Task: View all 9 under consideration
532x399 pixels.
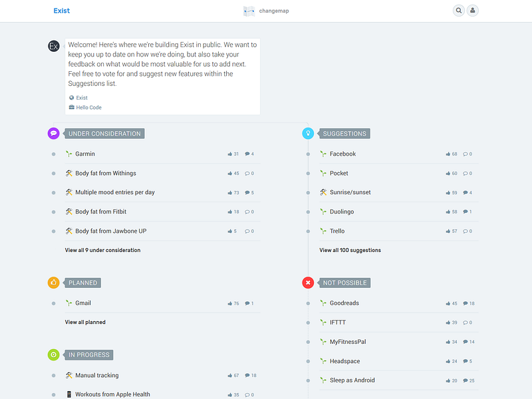Action: pos(102,250)
